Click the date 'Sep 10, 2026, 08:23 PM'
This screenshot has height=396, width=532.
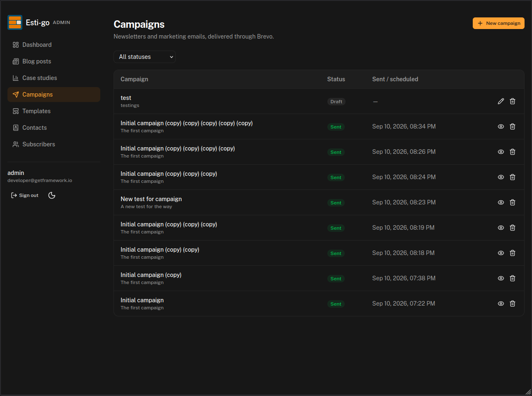404,202
